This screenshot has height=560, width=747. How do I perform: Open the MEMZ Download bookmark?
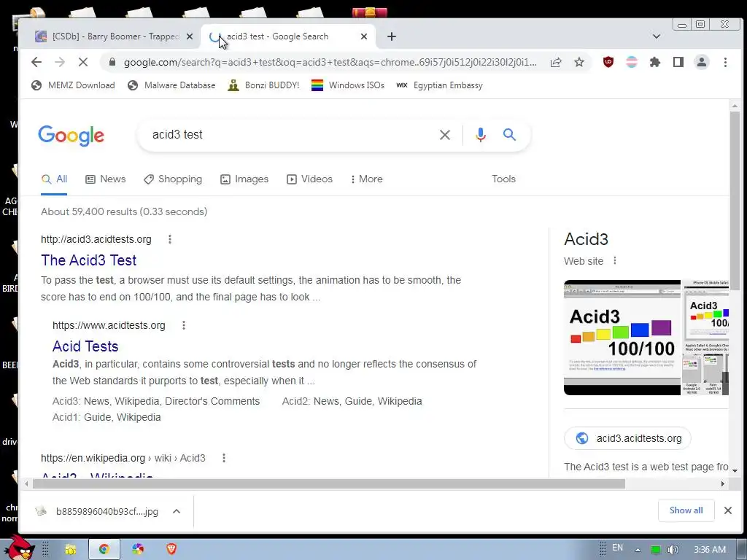click(73, 85)
